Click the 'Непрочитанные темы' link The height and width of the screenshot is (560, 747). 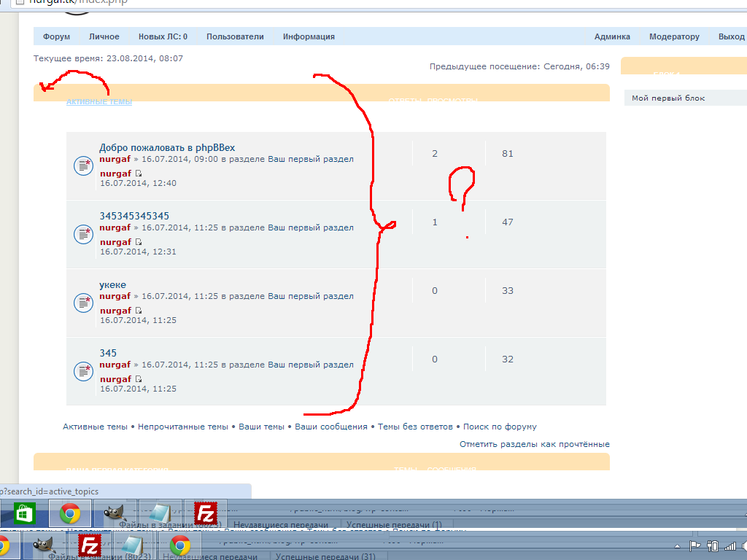(183, 427)
